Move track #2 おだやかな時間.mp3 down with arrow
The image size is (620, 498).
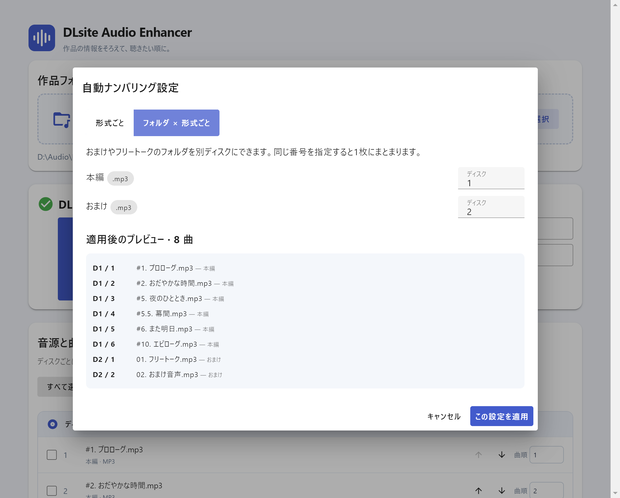[x=501, y=491]
